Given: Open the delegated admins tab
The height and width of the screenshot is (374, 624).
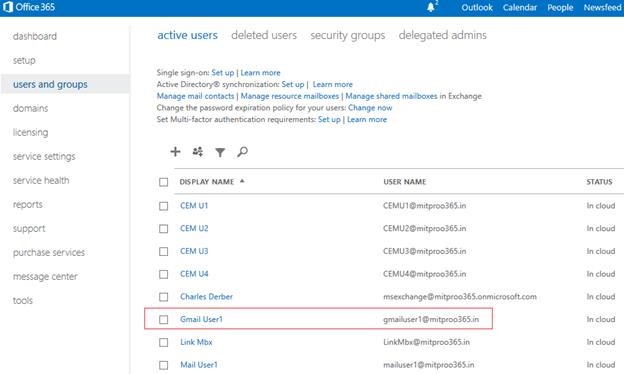Looking at the screenshot, I should (x=443, y=35).
